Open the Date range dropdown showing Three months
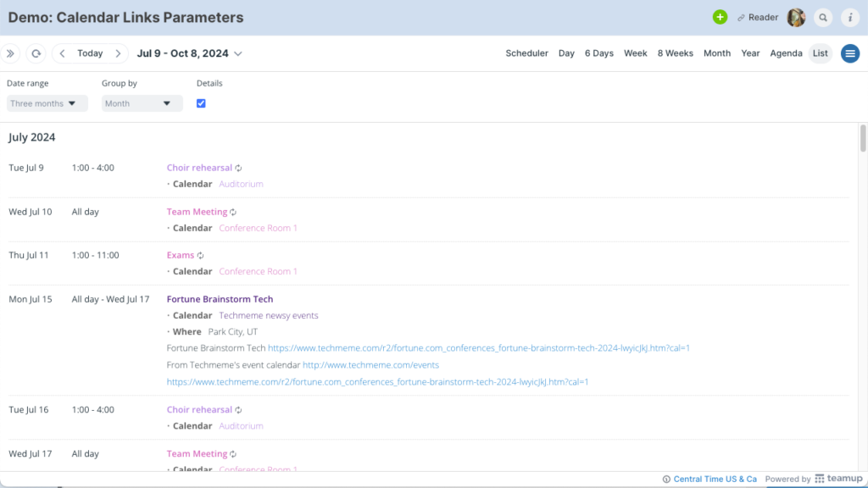The height and width of the screenshot is (488, 868). coord(47,103)
